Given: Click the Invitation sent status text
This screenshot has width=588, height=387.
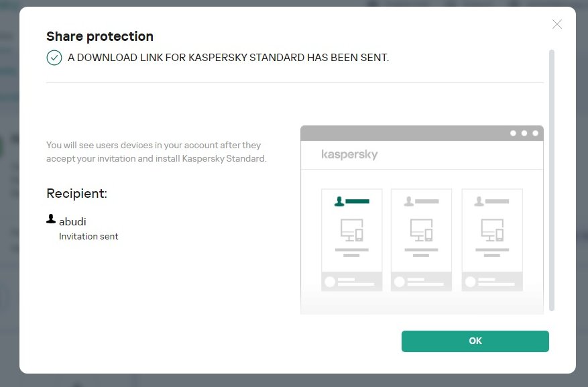Looking at the screenshot, I should point(89,236).
